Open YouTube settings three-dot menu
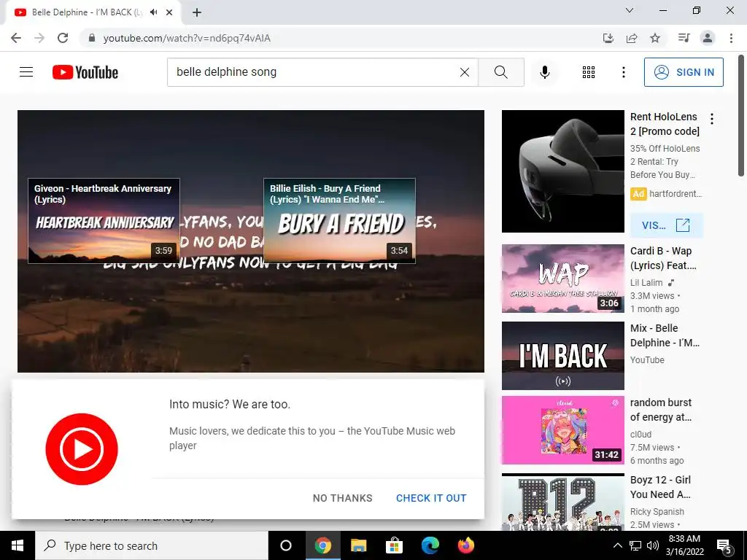747x560 pixels. click(x=623, y=72)
